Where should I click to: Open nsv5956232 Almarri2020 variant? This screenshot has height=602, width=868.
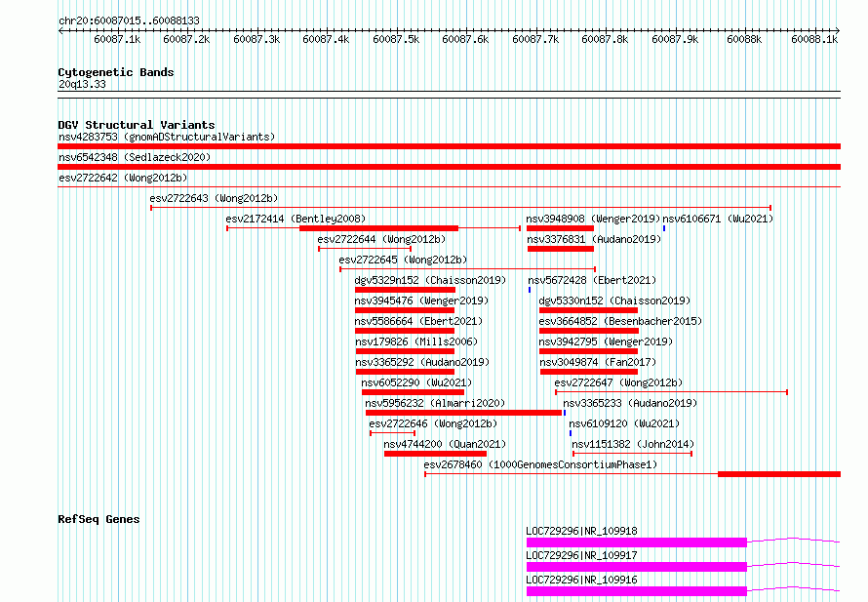click(435, 403)
